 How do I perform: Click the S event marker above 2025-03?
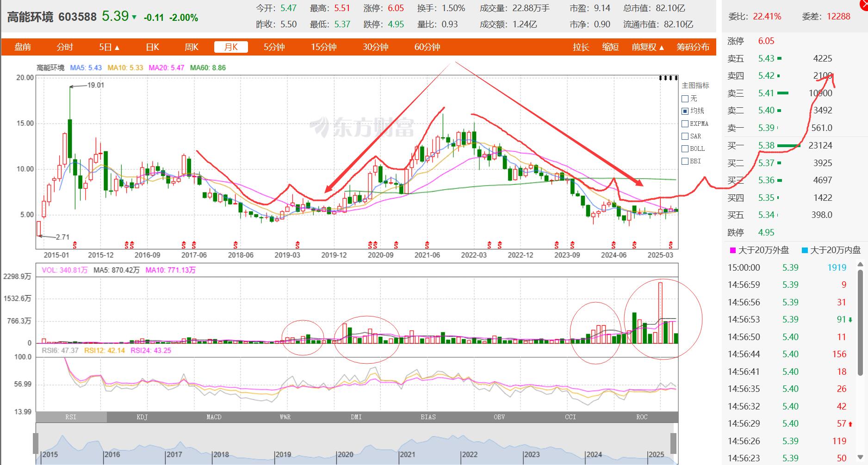point(670,244)
